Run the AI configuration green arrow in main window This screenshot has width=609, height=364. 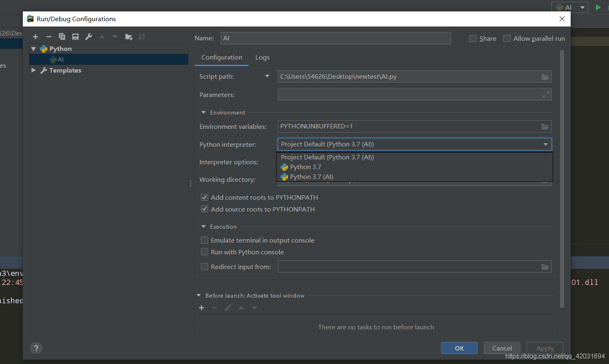pyautogui.click(x=598, y=7)
